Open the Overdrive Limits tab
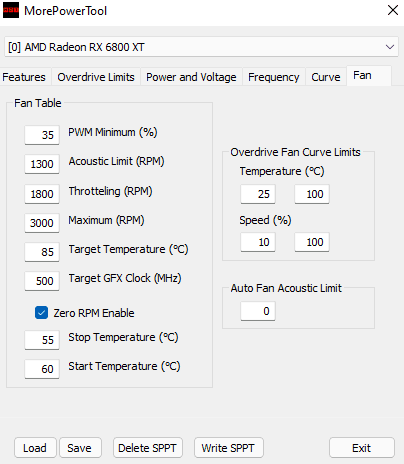This screenshot has width=404, height=464. tap(96, 77)
